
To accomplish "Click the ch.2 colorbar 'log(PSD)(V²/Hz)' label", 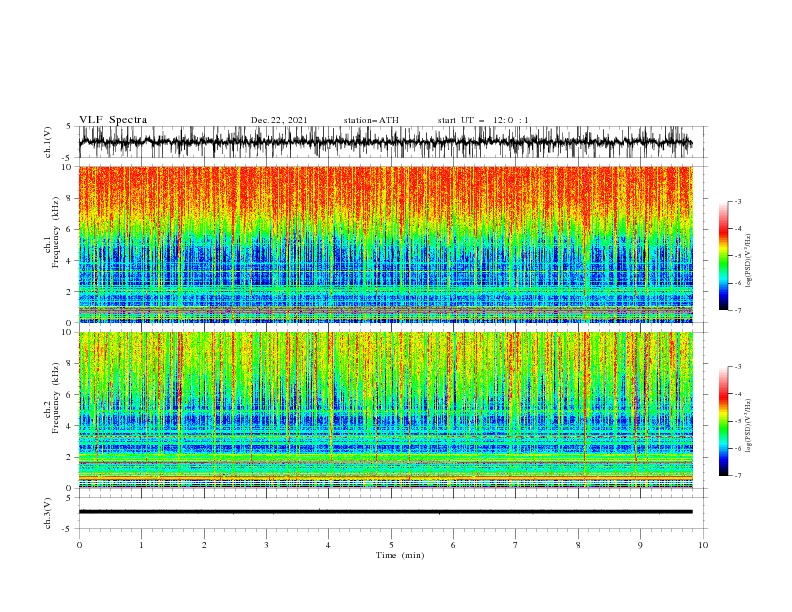I will 748,426.
